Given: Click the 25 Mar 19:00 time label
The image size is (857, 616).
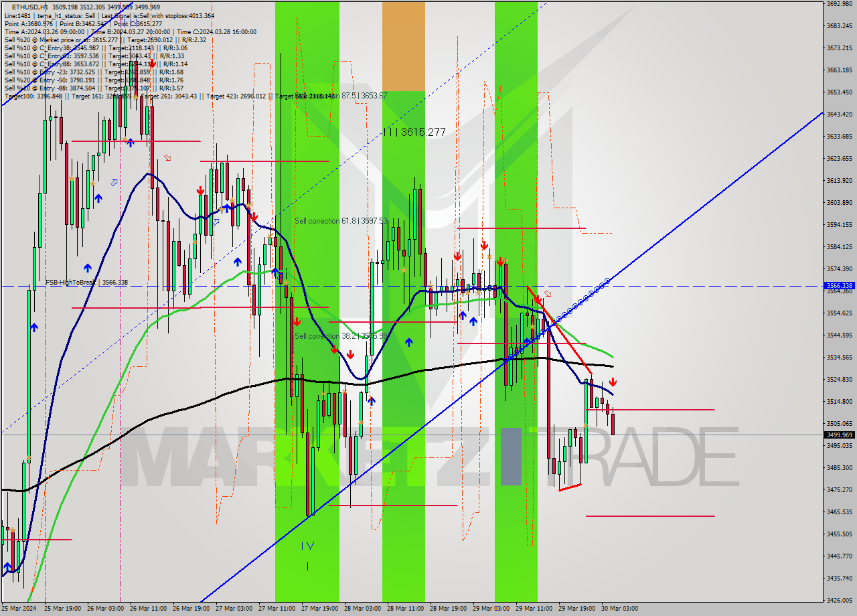Looking at the screenshot, I should (x=62, y=609).
